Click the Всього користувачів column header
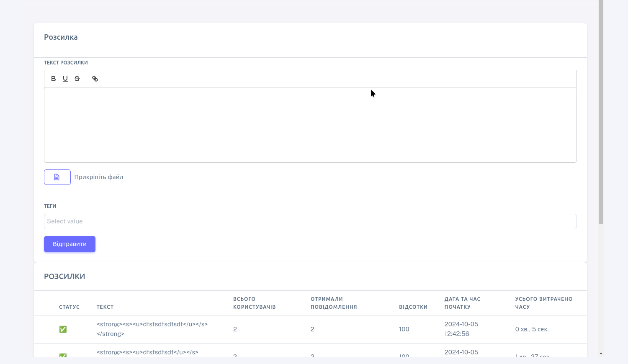Image resolution: width=628 pixels, height=364 pixels. (x=254, y=303)
